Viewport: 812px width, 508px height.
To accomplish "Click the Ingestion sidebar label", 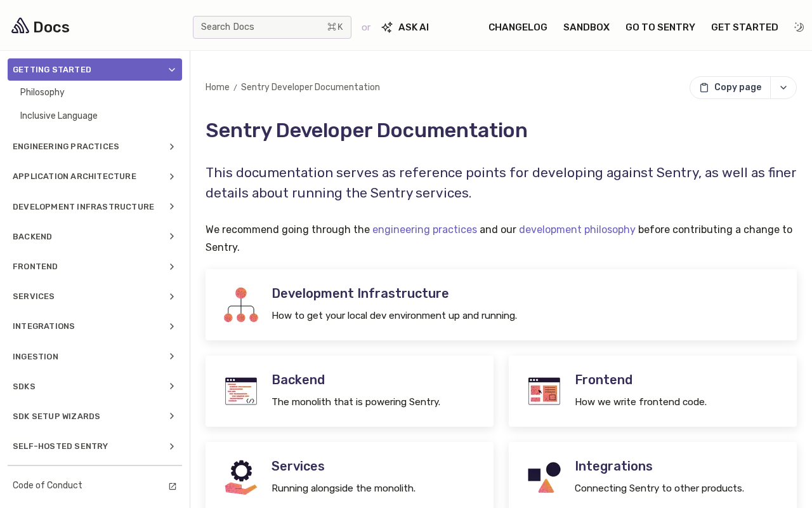I will click(x=36, y=357).
